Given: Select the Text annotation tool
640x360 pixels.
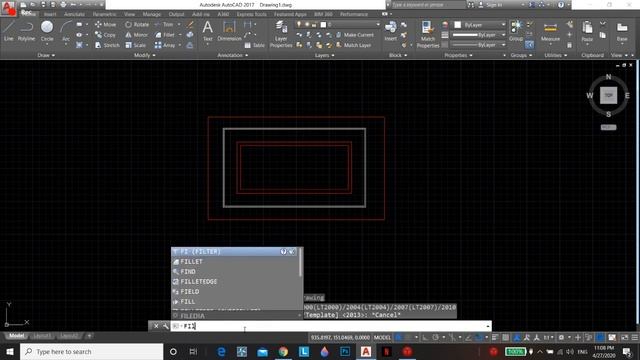Looking at the screenshot, I should [x=207, y=32].
